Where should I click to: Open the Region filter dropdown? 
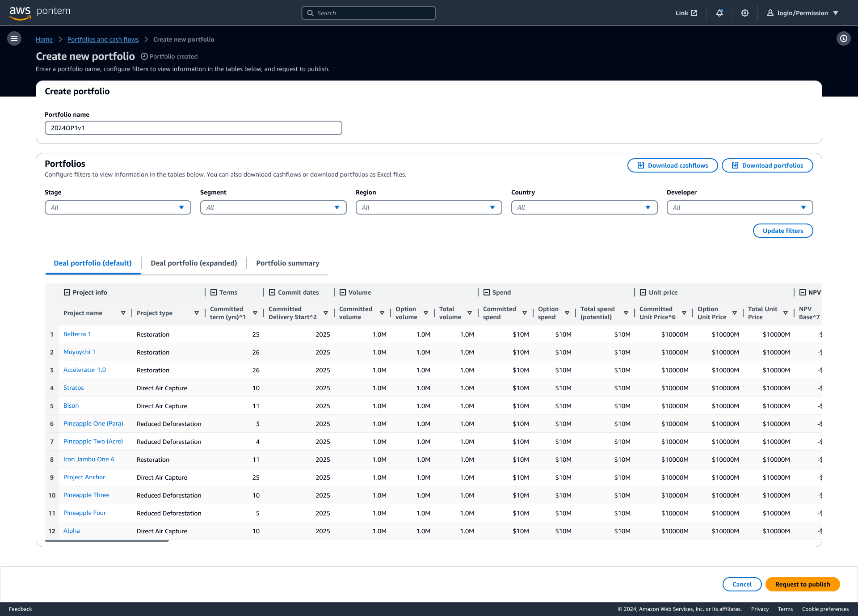tap(429, 207)
